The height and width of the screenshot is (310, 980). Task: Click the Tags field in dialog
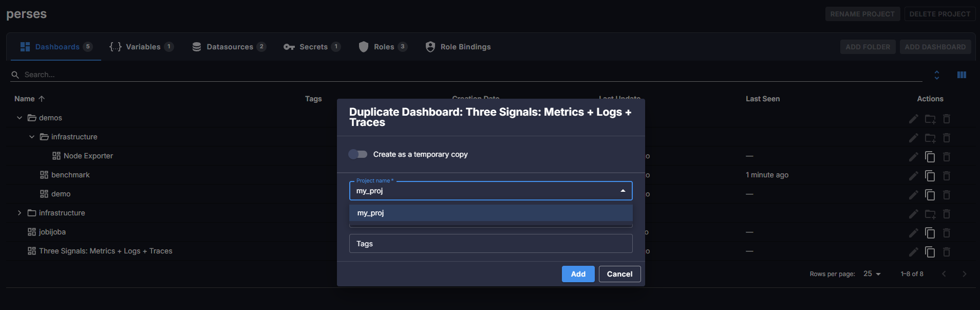point(491,244)
